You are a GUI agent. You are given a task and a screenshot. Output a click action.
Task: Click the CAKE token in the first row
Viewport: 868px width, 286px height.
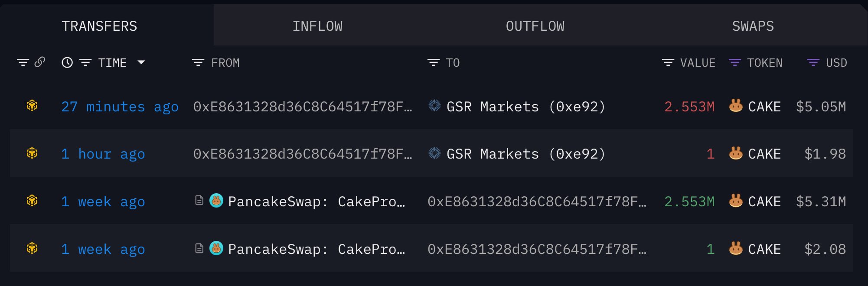(x=764, y=107)
